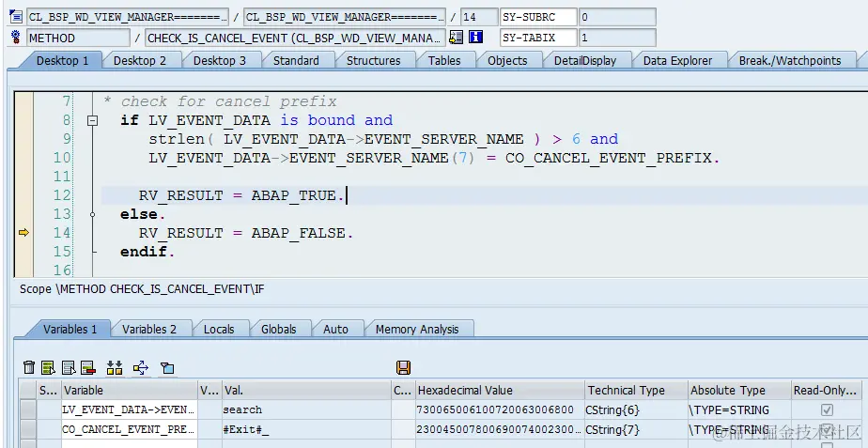Click the line number field showing 14
The width and height of the screenshot is (868, 448).
click(x=478, y=17)
